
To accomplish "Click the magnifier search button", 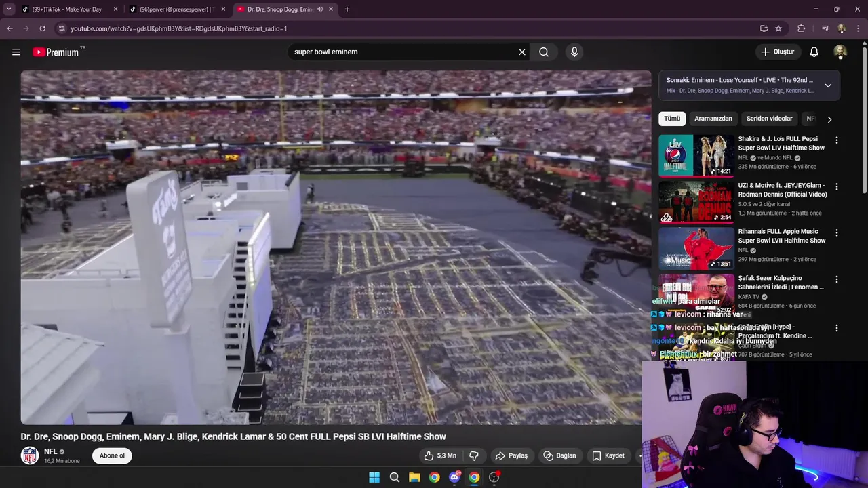I will (x=544, y=52).
